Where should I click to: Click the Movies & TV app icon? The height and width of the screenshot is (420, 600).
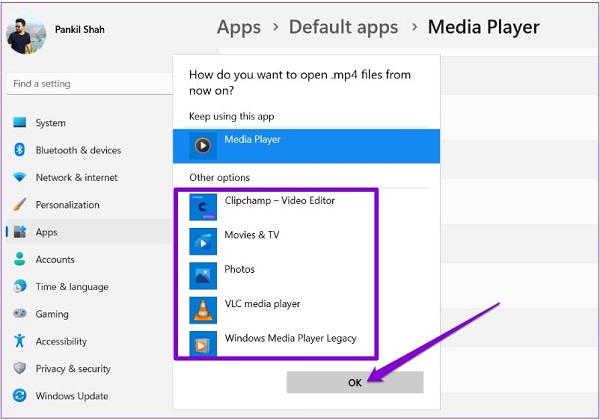point(203,241)
